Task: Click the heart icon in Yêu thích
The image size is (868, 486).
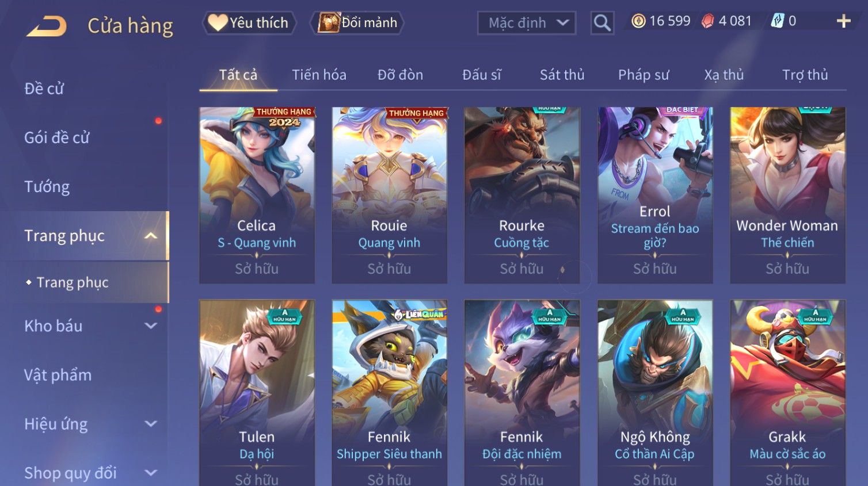Action: point(218,22)
